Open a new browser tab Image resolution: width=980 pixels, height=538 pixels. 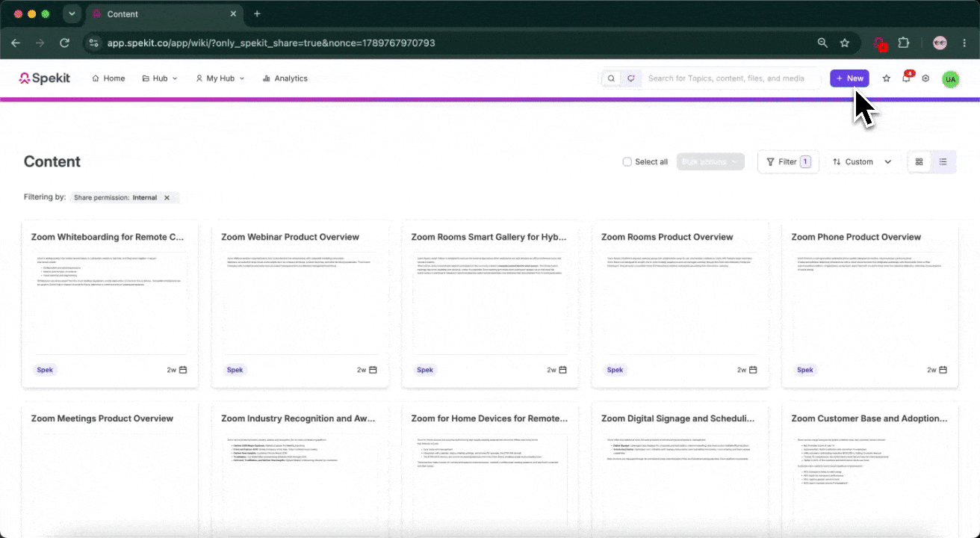pyautogui.click(x=257, y=14)
